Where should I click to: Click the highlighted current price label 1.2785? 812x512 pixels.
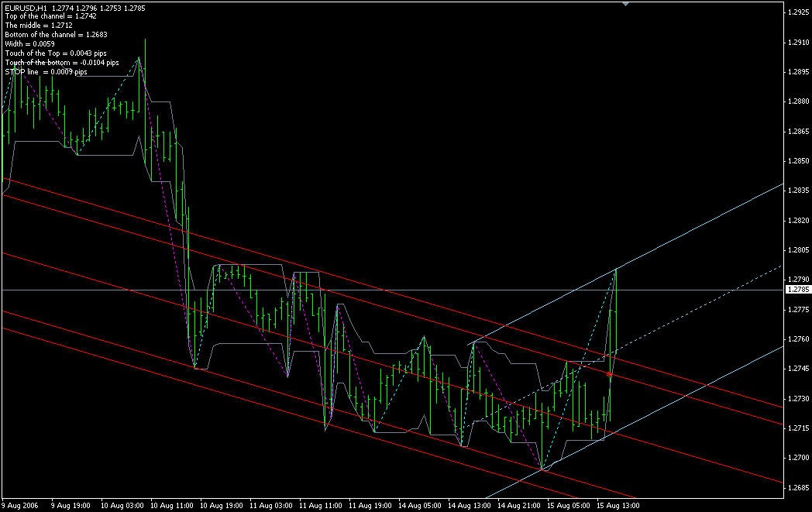tap(798, 290)
